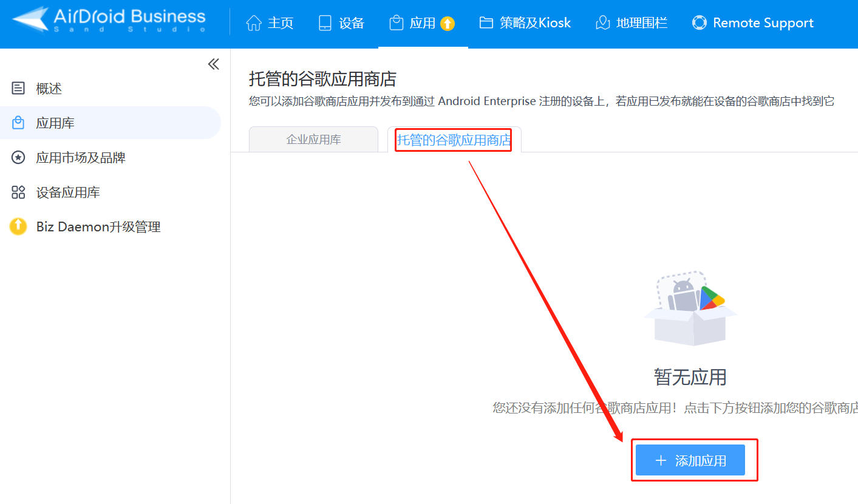Click the list icon beside 概述
Viewport: 858px width, 504px height.
(x=18, y=89)
